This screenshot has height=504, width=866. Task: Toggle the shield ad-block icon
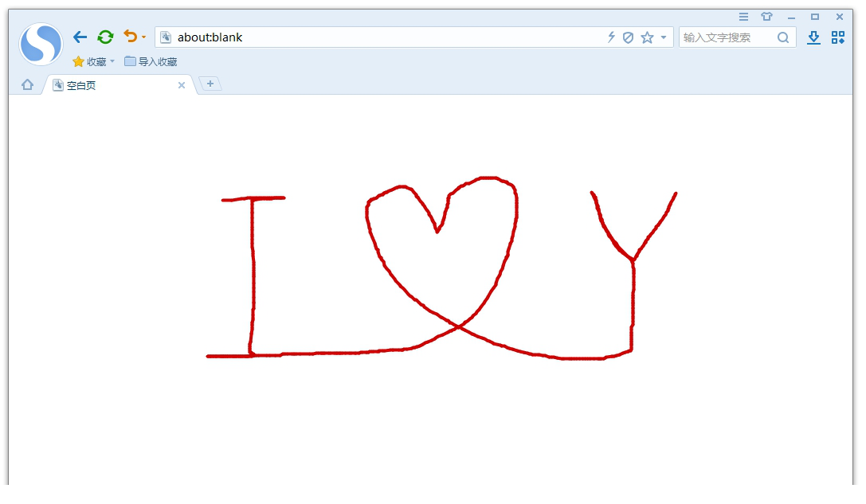coord(628,37)
